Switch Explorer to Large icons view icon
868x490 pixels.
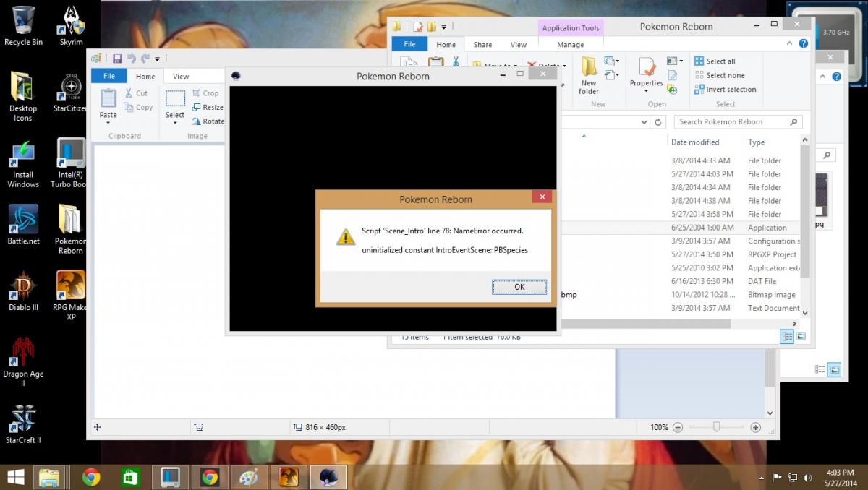pyautogui.click(x=801, y=336)
